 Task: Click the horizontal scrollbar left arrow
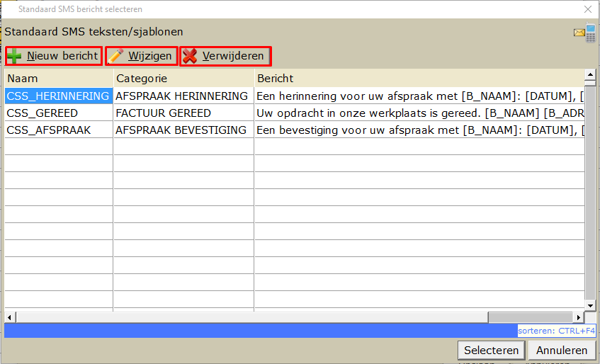(10, 317)
